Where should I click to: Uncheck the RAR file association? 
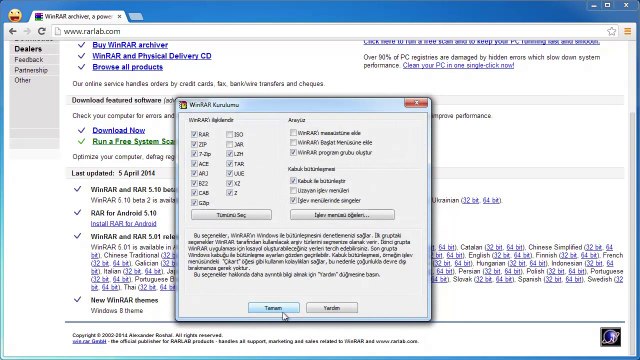tap(194, 134)
